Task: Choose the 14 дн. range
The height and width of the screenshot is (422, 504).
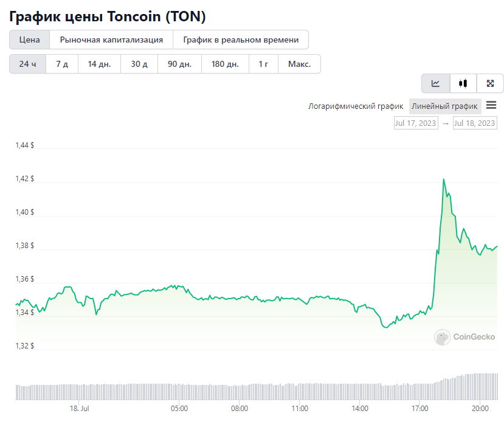Action: click(x=99, y=64)
